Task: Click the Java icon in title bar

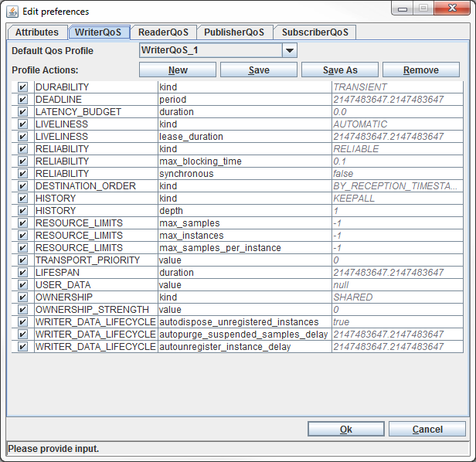Action: pos(13,12)
